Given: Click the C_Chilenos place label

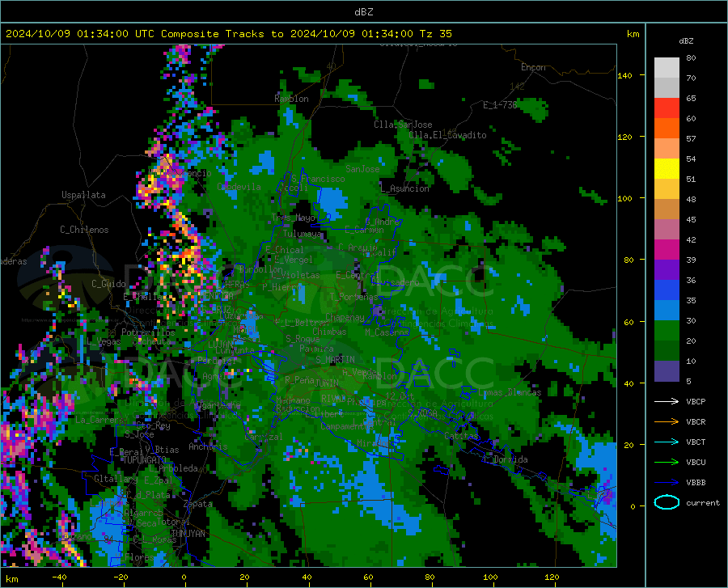Looking at the screenshot, I should click(x=84, y=230).
